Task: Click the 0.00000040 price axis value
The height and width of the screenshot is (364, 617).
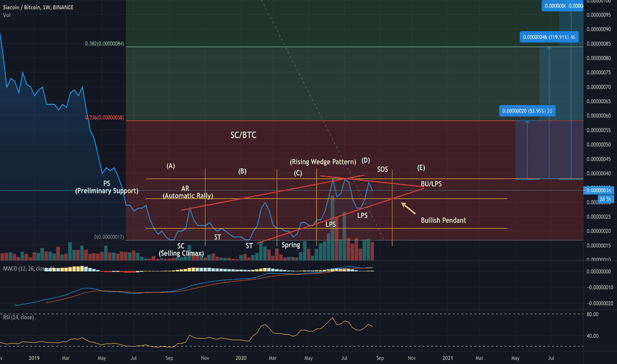Action: tap(598, 173)
